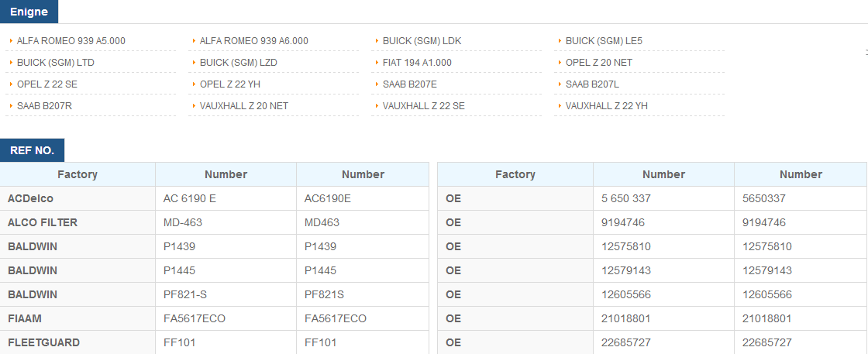
Task: Open ALFA ROMEO 939 A5.000 engine link
Action: (71, 41)
